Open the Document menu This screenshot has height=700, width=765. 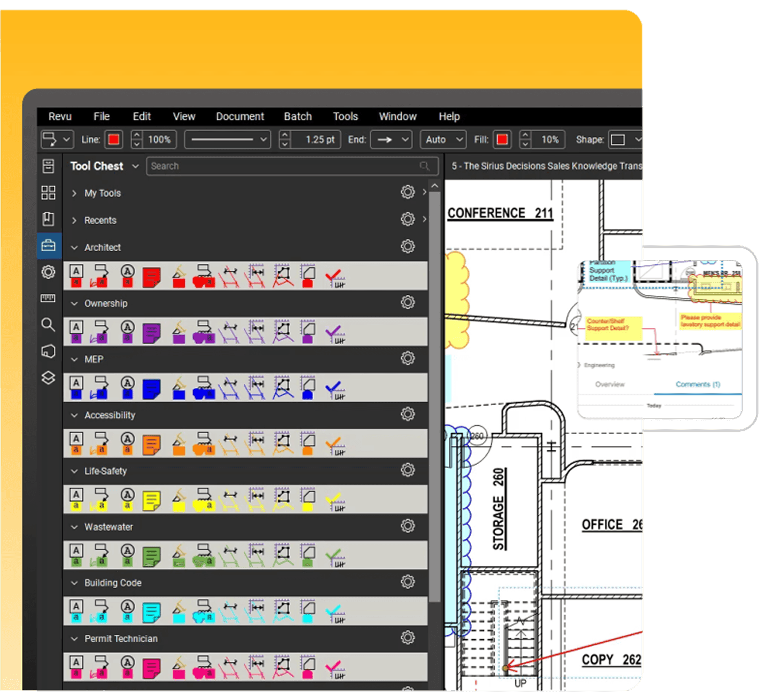240,117
